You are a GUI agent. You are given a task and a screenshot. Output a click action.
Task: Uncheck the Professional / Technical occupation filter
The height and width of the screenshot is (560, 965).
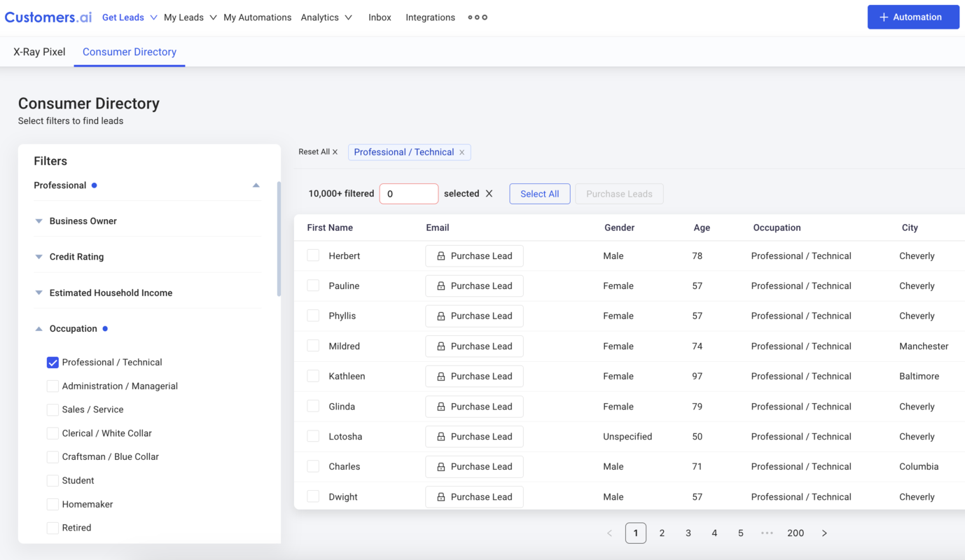click(x=53, y=362)
